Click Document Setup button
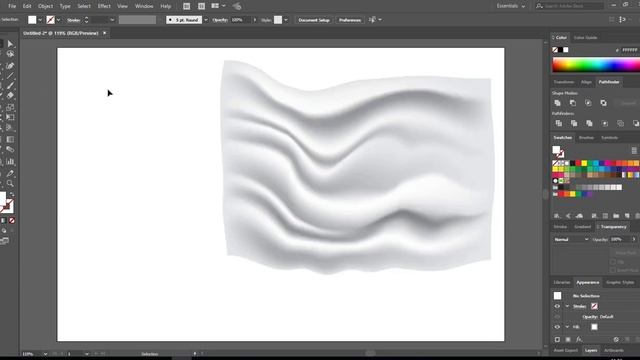 (314, 20)
